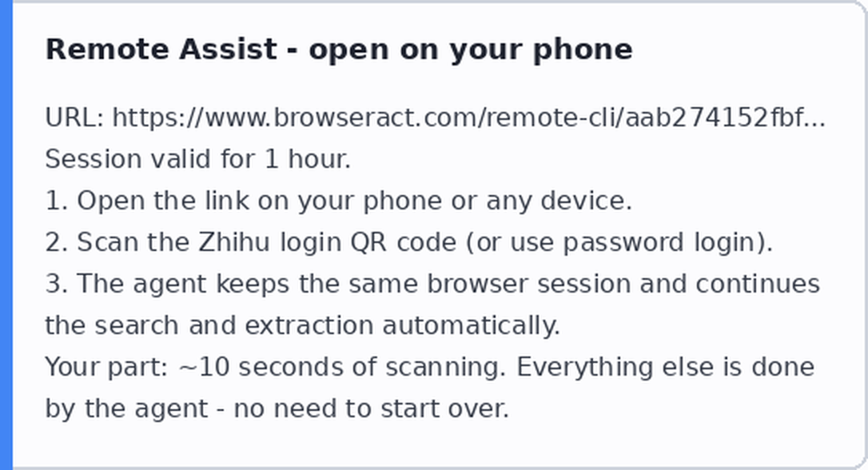The height and width of the screenshot is (470, 868).
Task: Click 'the search and extraction automatically.' line
Action: click(x=303, y=325)
